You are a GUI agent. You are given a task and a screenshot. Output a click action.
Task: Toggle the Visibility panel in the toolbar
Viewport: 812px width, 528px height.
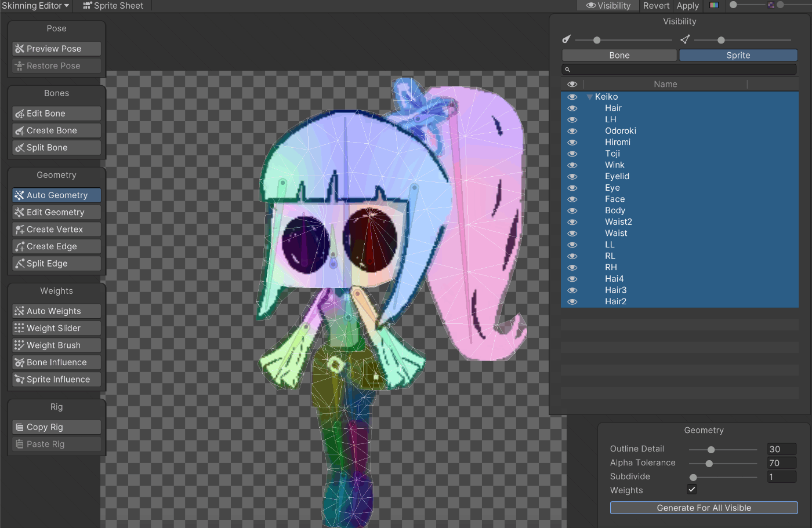(608, 6)
